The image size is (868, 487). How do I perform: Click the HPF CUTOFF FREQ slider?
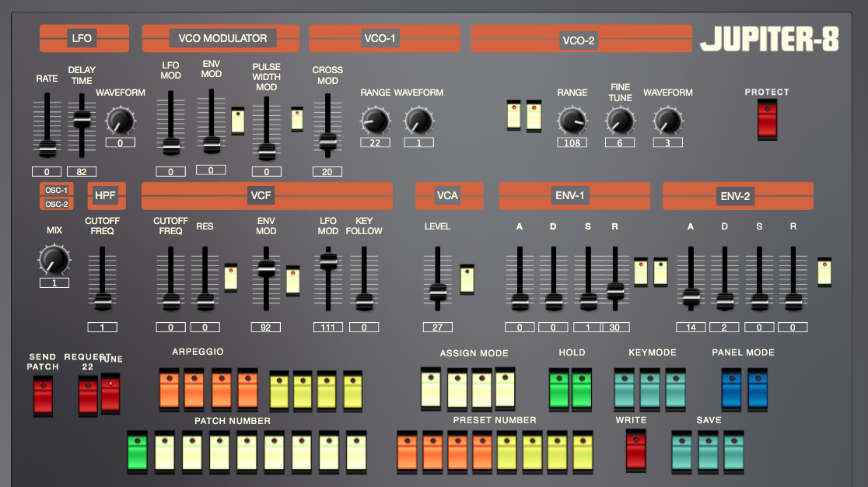click(x=103, y=279)
